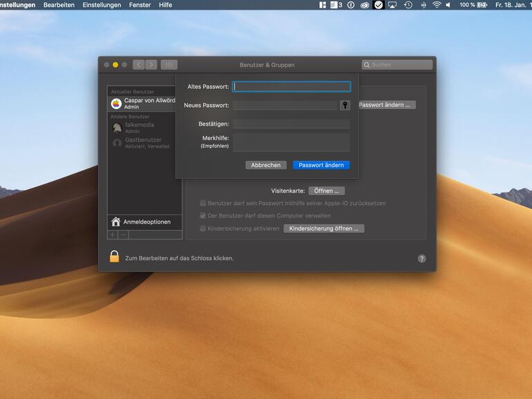Go back with the left arrow button
532x399 pixels.
click(x=138, y=65)
